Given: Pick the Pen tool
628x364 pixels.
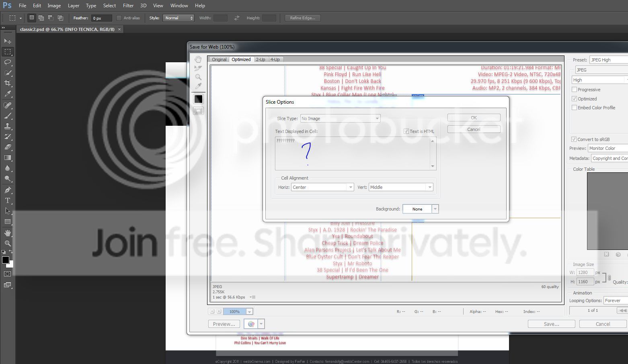Looking at the screenshot, I should pos(8,190).
